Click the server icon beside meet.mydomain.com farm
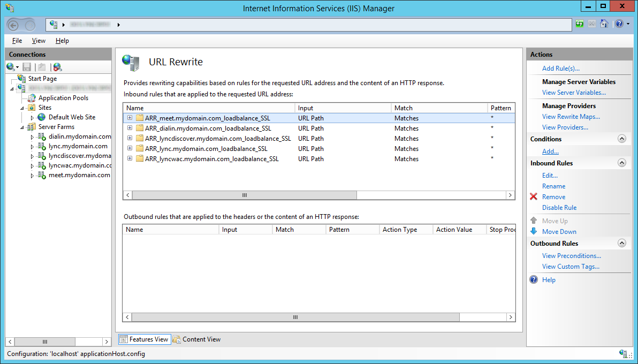The width and height of the screenshot is (638, 364). (x=42, y=175)
